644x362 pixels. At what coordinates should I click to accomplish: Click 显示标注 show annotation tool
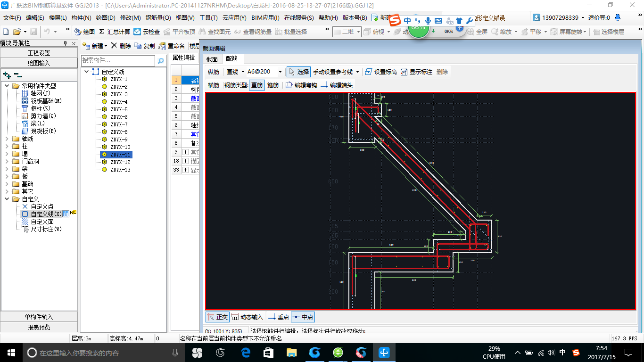pos(416,72)
